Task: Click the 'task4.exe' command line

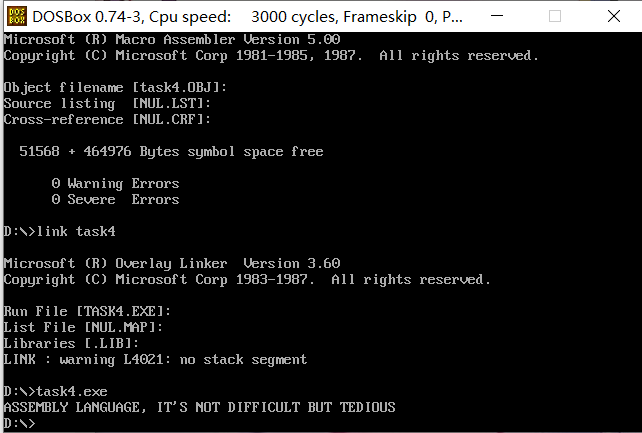Action: click(56, 391)
